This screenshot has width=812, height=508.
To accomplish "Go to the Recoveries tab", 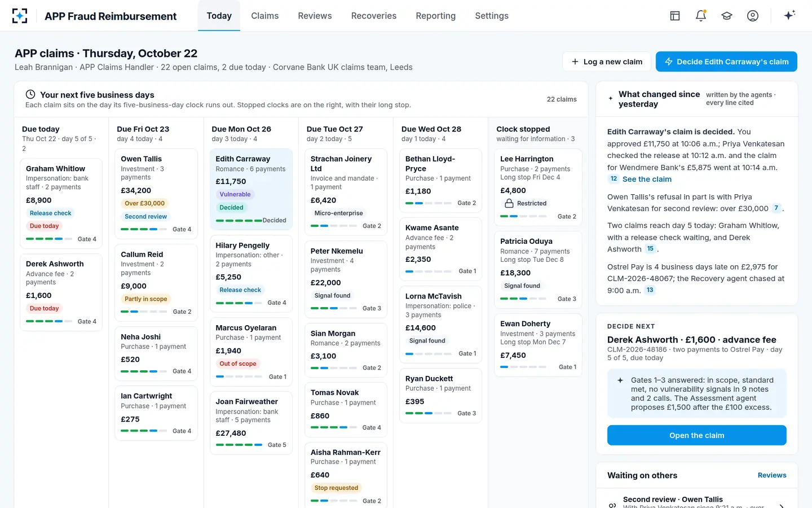I will (374, 16).
